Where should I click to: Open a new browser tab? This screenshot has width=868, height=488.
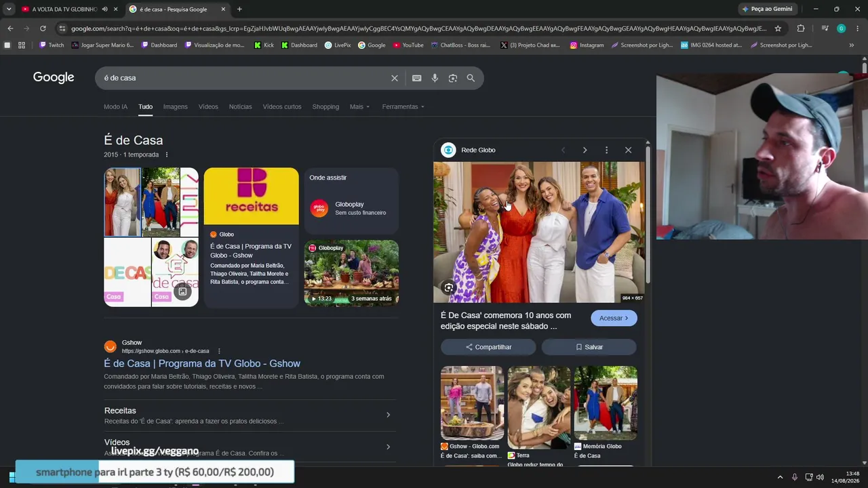(x=239, y=9)
